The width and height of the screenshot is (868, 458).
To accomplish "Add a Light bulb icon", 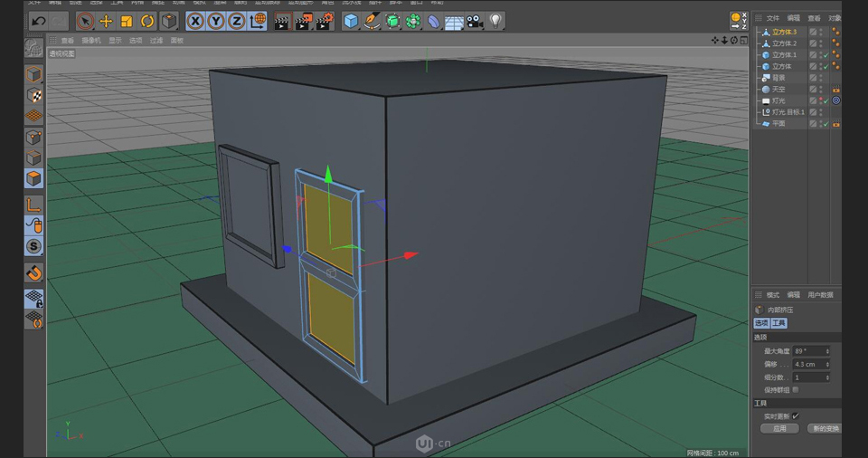I will (x=495, y=22).
